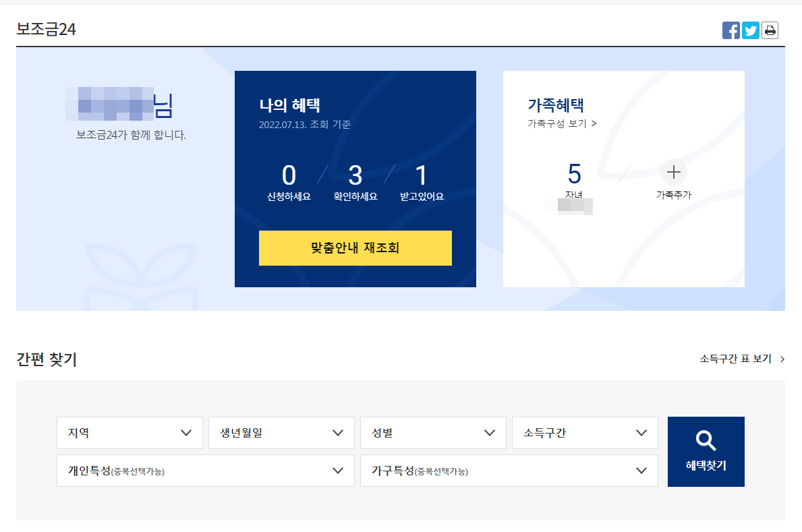The width and height of the screenshot is (802, 532).
Task: View 0 신청하세요 benefits count
Action: click(289, 183)
